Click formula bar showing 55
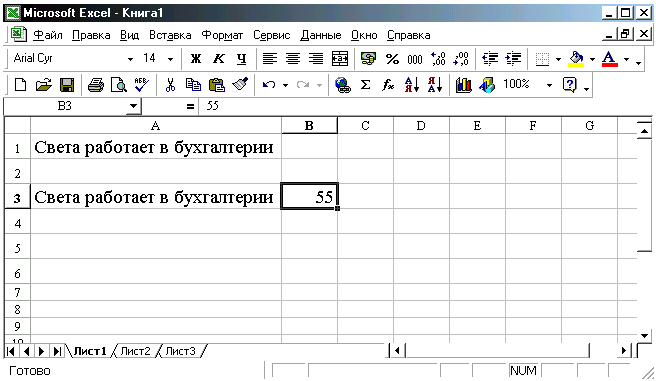 tap(425, 106)
